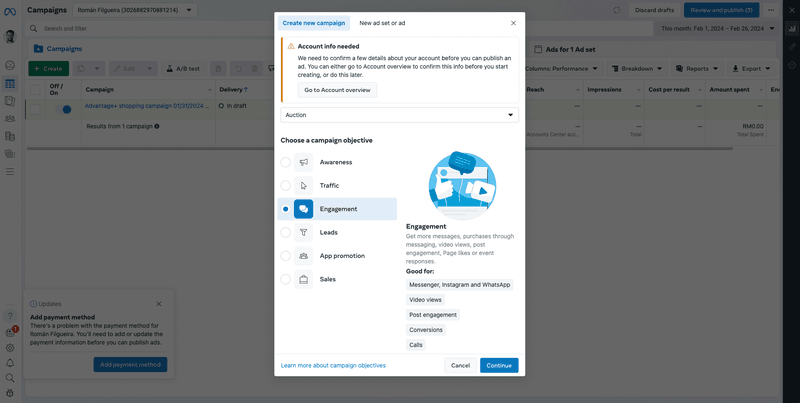Open the This month date range dropdown
The width and height of the screenshot is (800, 403).
[x=717, y=29]
